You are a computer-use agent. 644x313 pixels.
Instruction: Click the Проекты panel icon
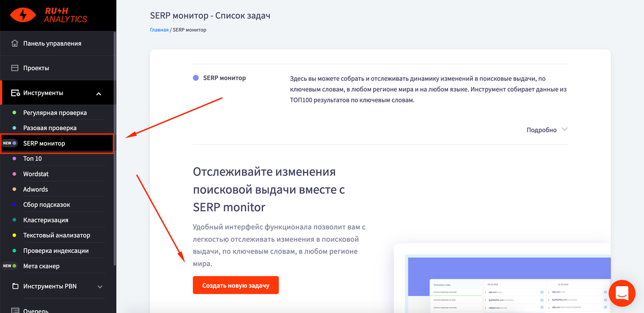click(x=15, y=68)
